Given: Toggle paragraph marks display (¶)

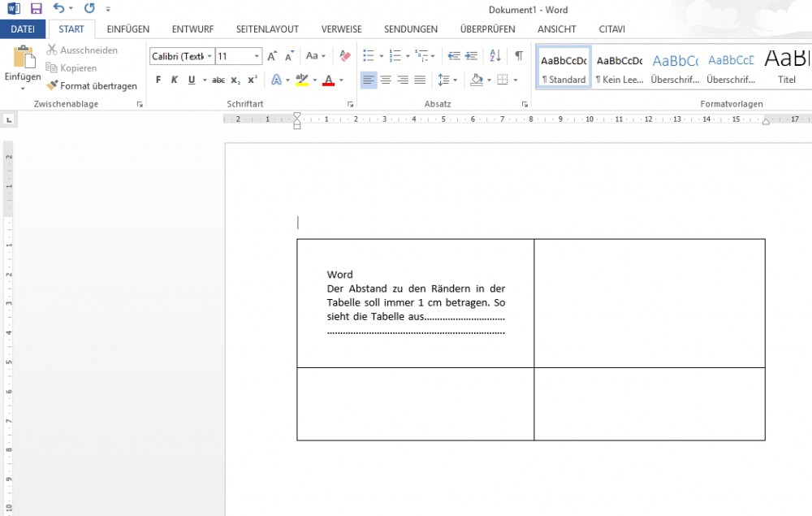Looking at the screenshot, I should pos(518,56).
